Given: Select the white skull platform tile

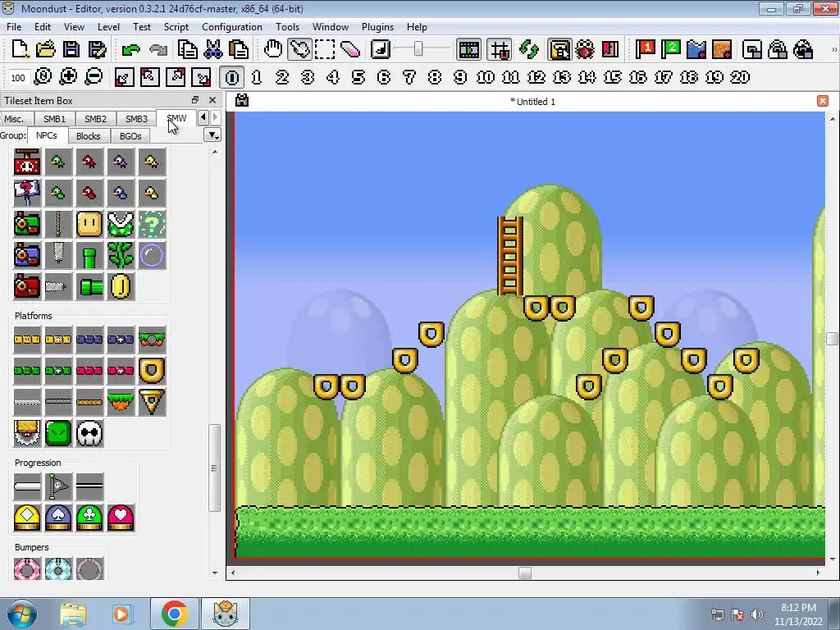Looking at the screenshot, I should coord(89,433).
